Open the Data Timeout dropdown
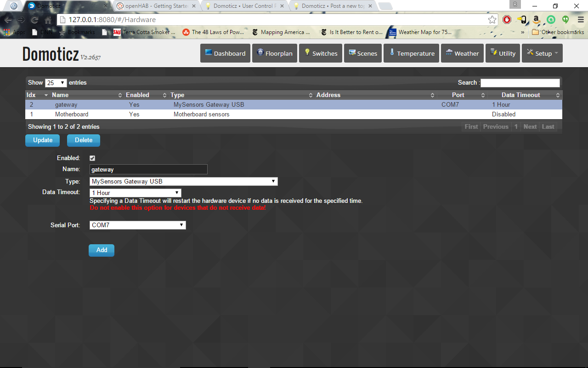This screenshot has width=588, height=368. [x=136, y=193]
